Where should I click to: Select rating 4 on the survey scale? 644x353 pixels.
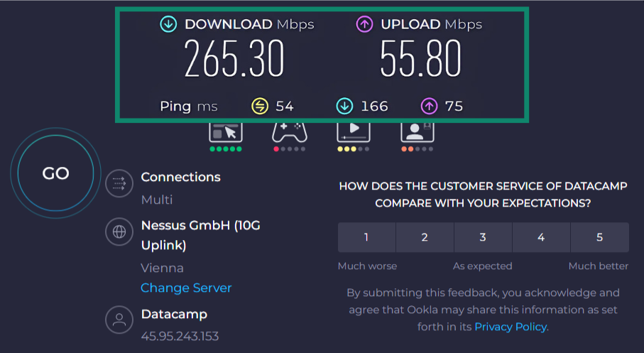[541, 237]
